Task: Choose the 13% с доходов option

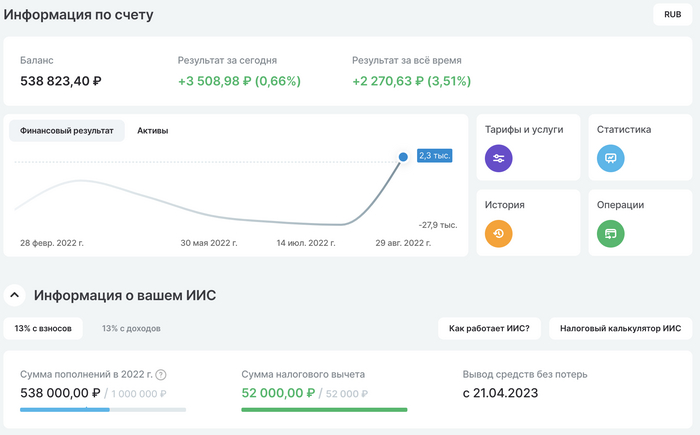Action: tap(131, 328)
